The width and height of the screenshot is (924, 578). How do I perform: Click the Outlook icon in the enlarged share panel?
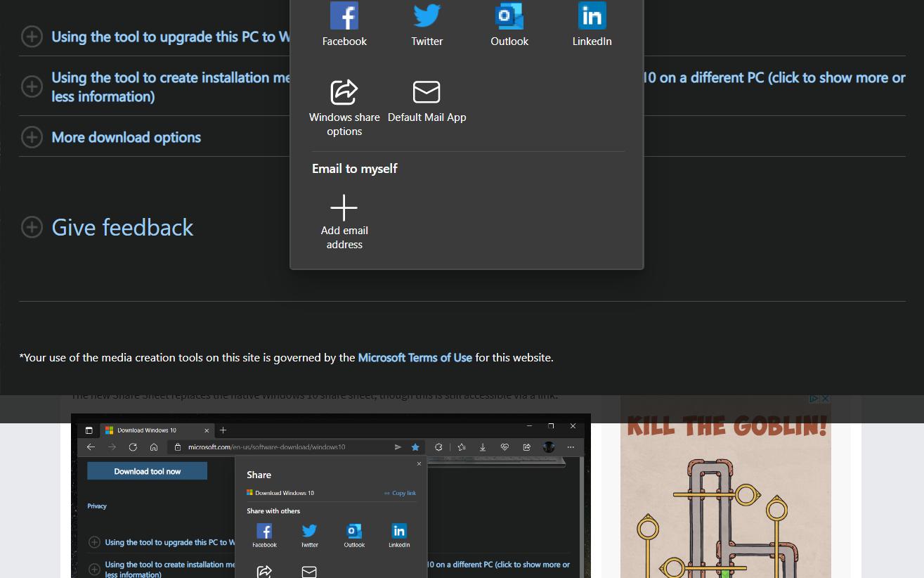coord(509,15)
